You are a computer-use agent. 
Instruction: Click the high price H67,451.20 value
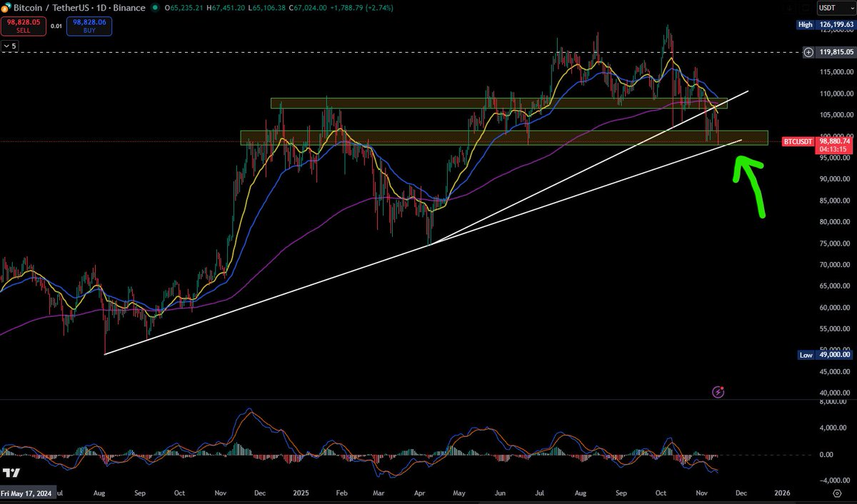point(226,8)
